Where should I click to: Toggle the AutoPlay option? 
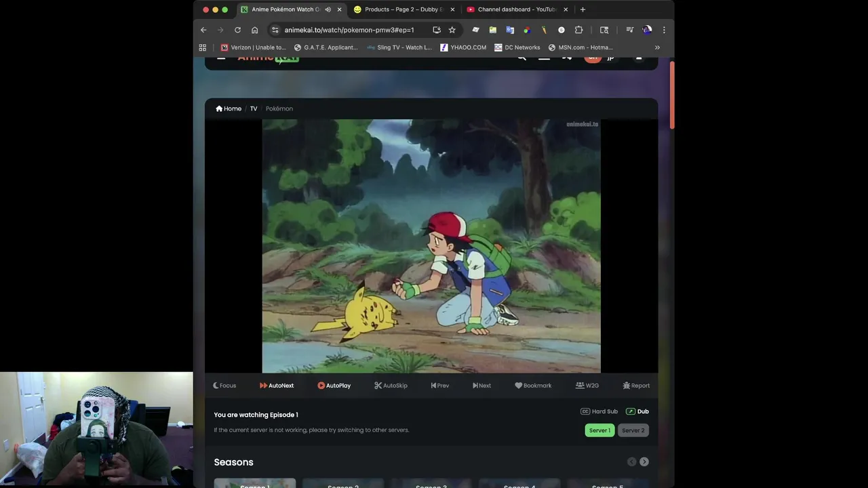click(x=334, y=386)
